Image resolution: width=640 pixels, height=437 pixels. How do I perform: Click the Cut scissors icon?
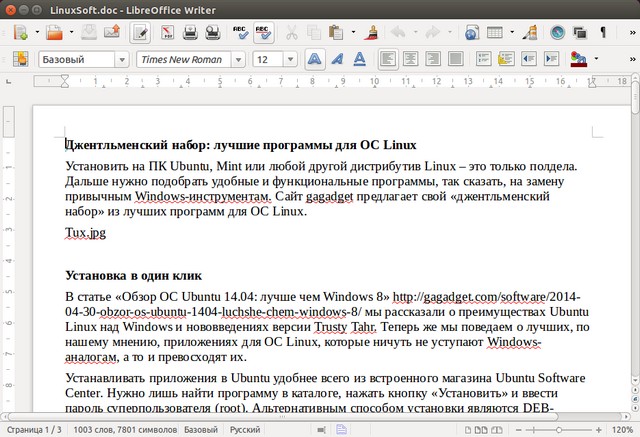291,32
